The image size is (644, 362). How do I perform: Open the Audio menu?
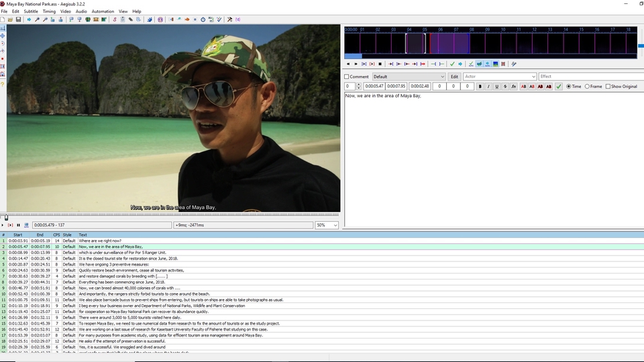(x=81, y=11)
